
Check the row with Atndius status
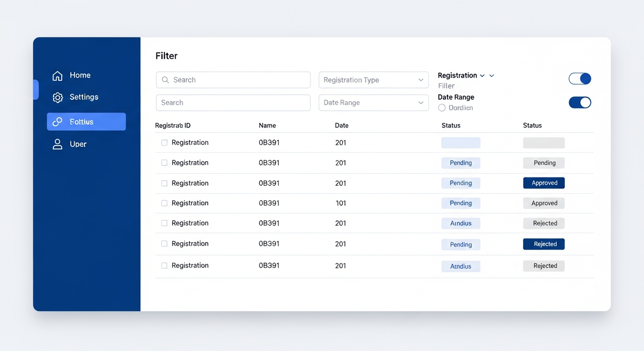point(164,266)
